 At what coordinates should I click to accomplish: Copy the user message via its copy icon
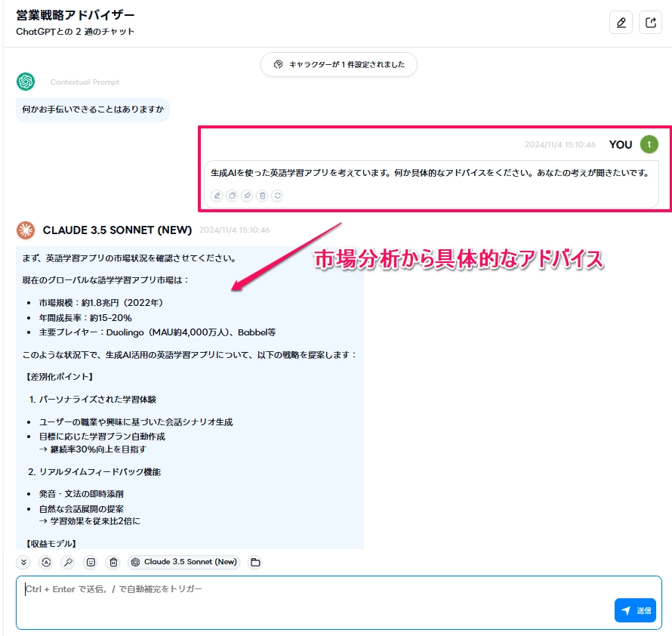(x=232, y=196)
